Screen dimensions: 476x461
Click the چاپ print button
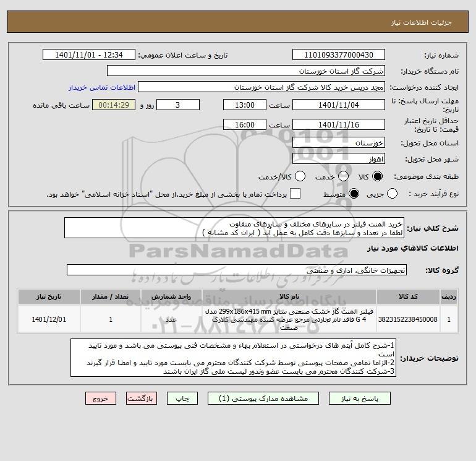click(x=182, y=399)
